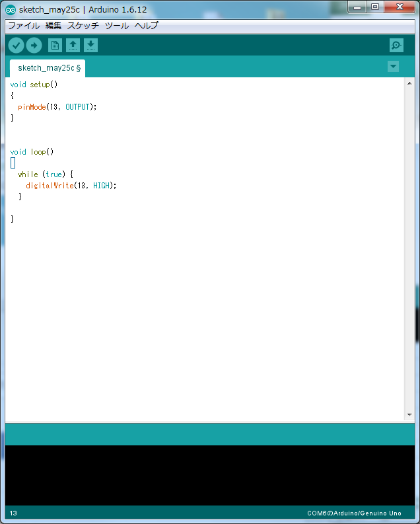Open the ファイル menu
Viewport: 420px width, 524px height.
[23, 26]
